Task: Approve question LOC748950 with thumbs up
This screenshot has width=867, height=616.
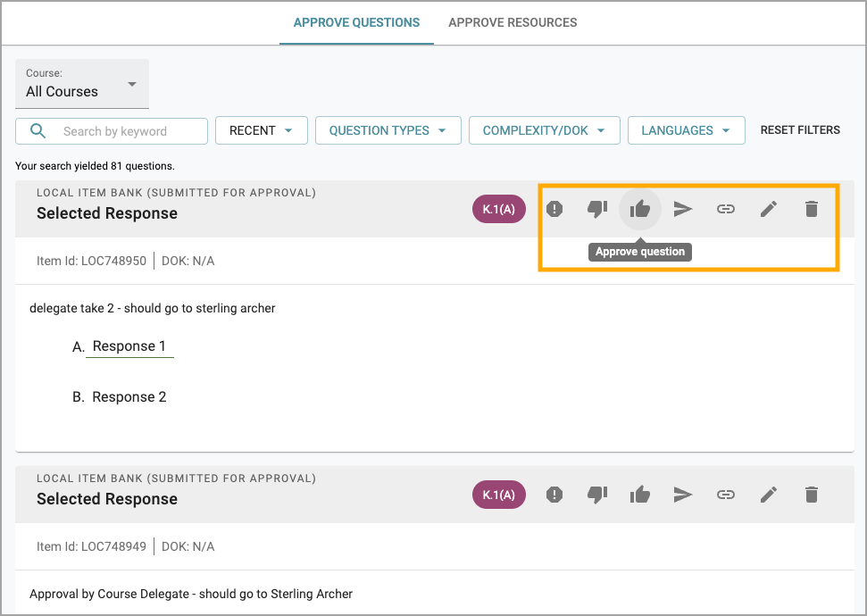Action: pos(639,209)
